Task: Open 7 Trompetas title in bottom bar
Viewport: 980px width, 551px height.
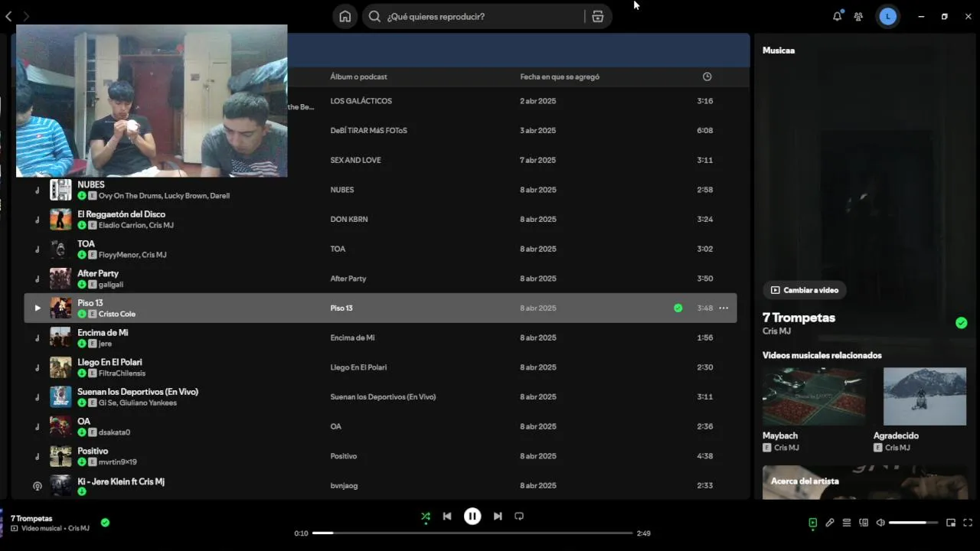Action: click(31, 518)
